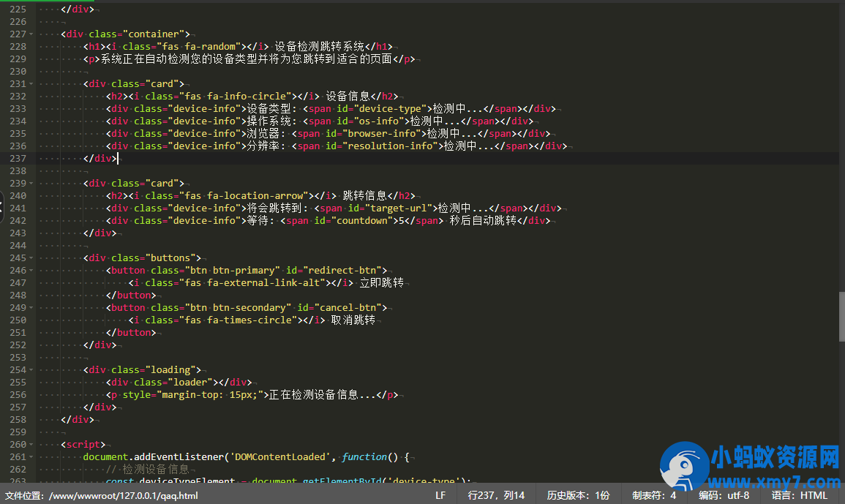Click the btn-secondary cancel-btn opening tag

pyautogui.click(x=247, y=308)
